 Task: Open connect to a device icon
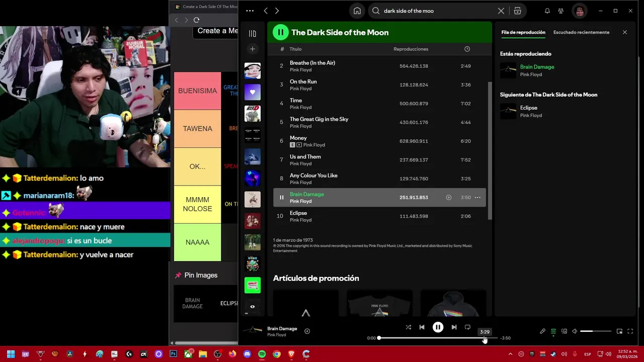564,331
